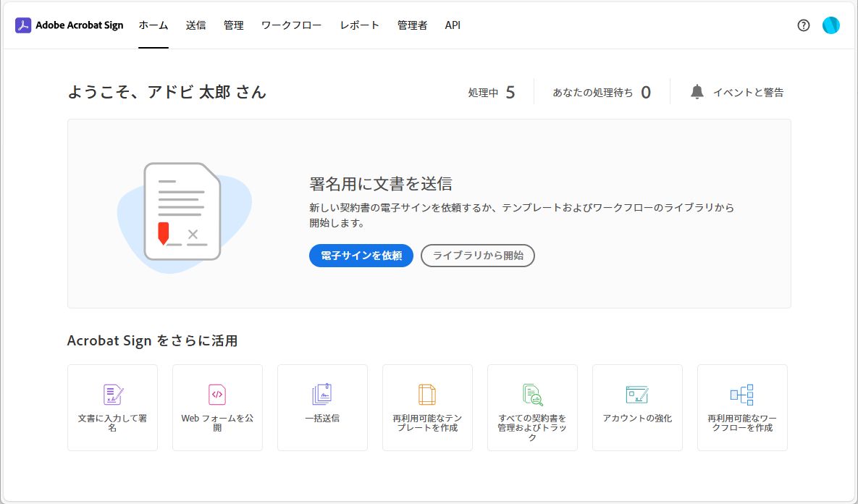Switch to the ホーム tab
Screen dimensions: 858x504
pyautogui.click(x=153, y=25)
